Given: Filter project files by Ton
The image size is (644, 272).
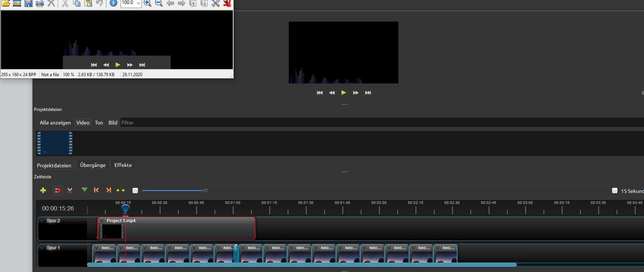Looking at the screenshot, I should coord(99,123).
